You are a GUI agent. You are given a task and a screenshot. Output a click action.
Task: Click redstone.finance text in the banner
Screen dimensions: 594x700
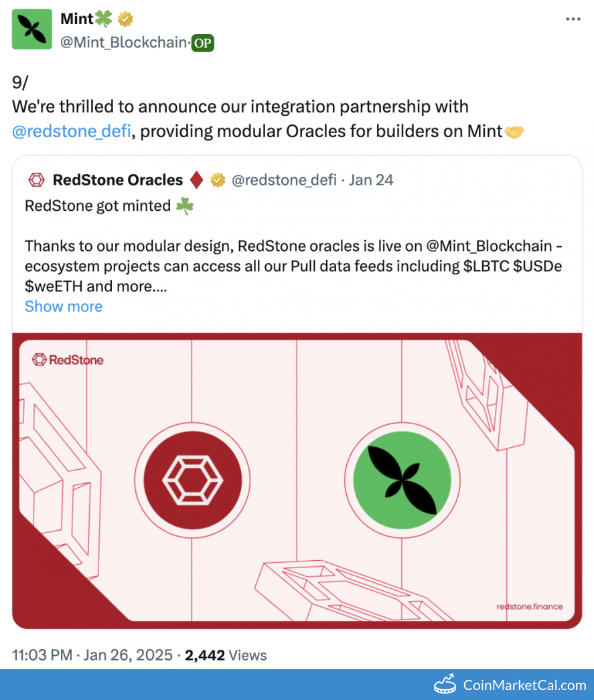[529, 607]
